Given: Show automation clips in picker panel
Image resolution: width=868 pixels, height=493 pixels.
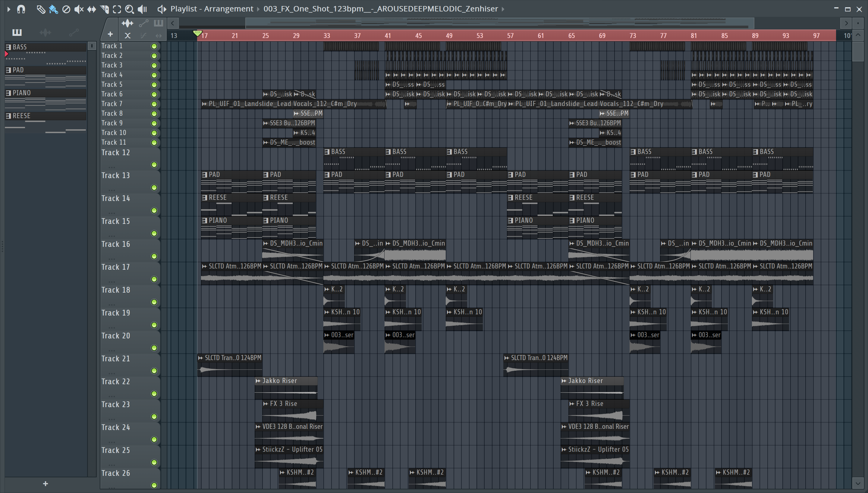Looking at the screenshot, I should [x=74, y=33].
